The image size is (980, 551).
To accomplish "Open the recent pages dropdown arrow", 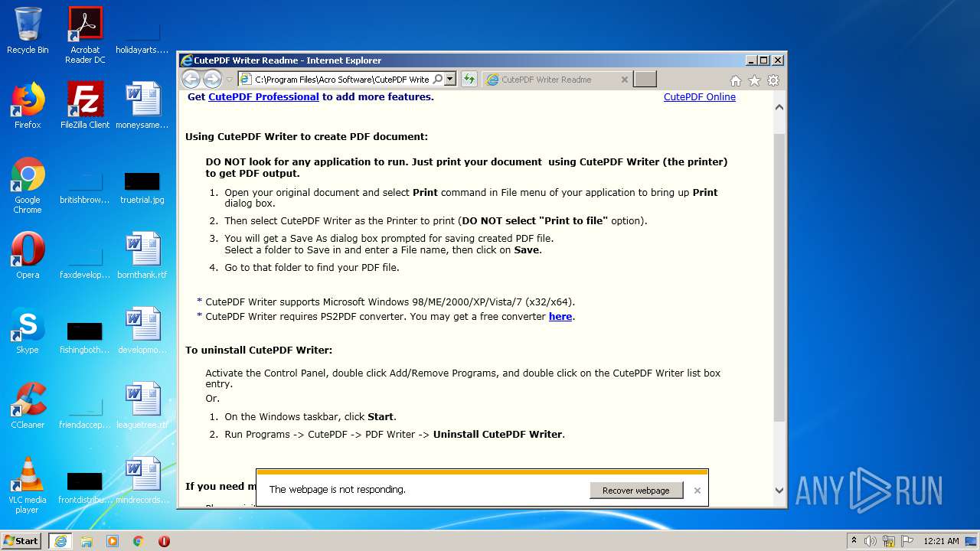I will pyautogui.click(x=229, y=80).
